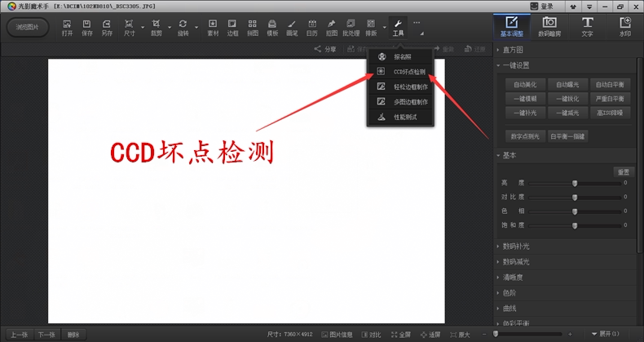Save the image using 保存
This screenshot has width=644, height=342.
point(86,28)
